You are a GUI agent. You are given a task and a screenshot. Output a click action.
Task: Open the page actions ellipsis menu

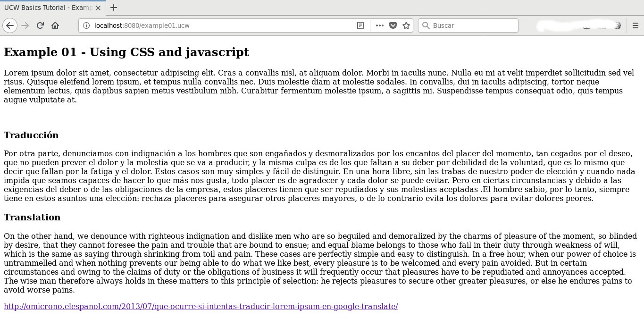(380, 25)
